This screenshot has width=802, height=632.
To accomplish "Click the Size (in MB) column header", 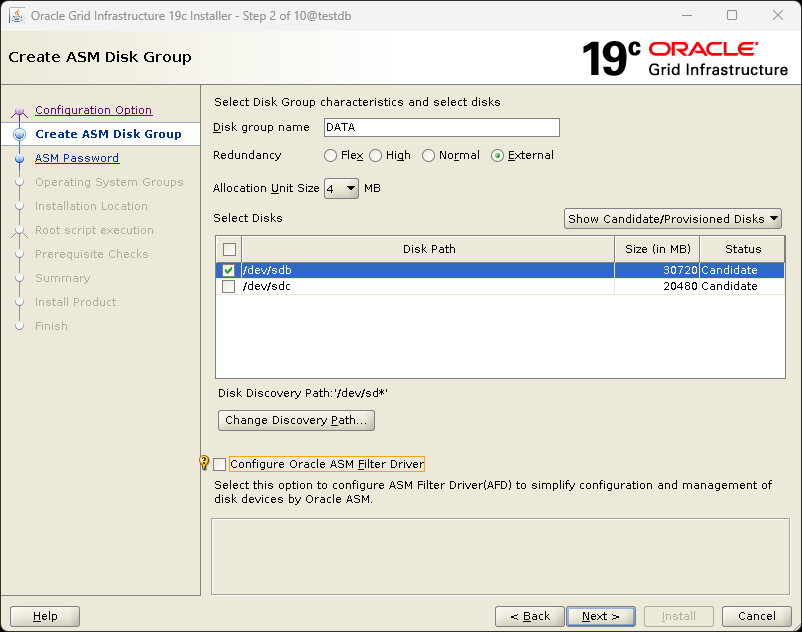I will 657,249.
